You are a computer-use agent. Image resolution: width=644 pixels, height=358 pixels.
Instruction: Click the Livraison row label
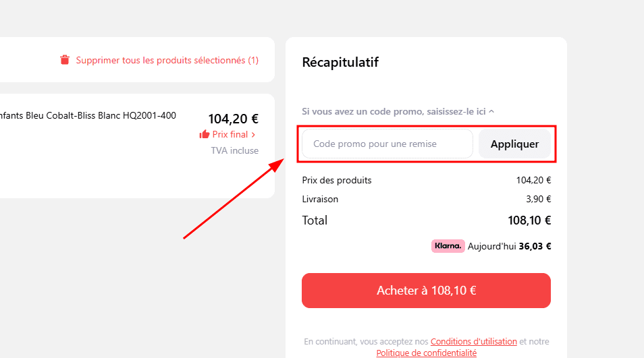(x=320, y=199)
